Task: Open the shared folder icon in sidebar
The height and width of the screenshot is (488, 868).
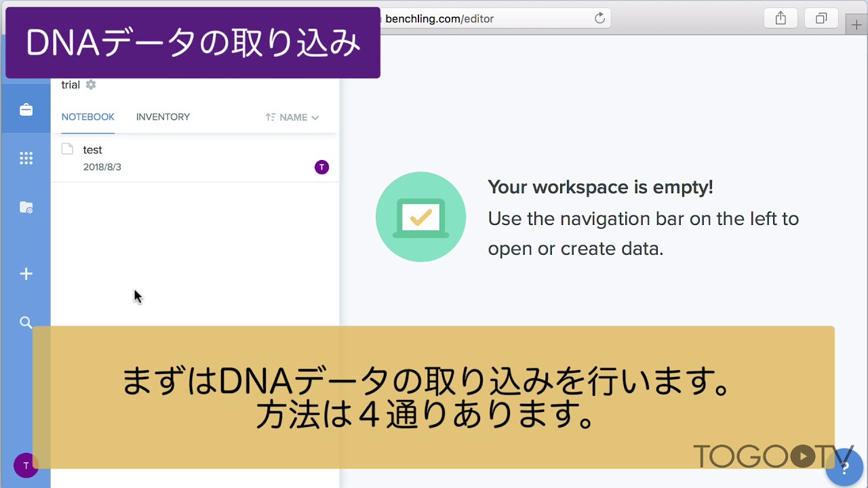Action: click(26, 207)
